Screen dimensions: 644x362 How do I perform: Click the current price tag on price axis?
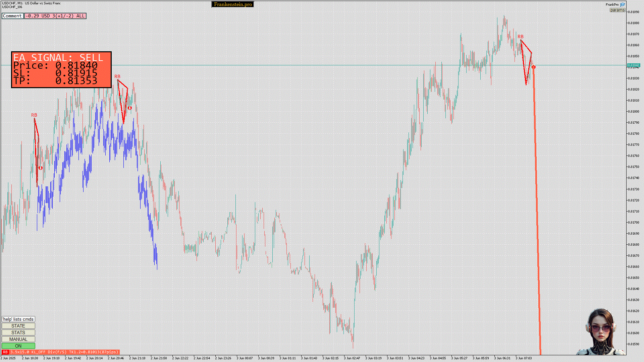pyautogui.click(x=633, y=65)
